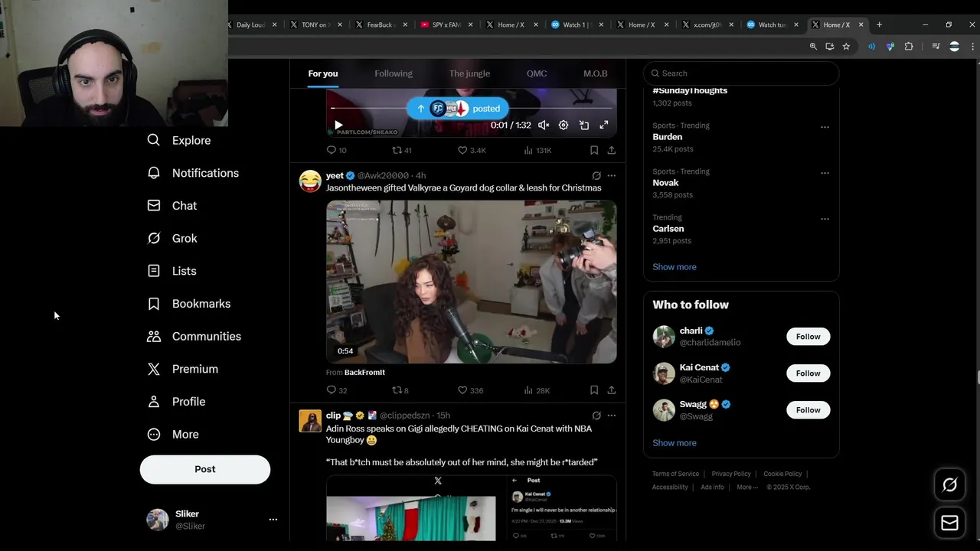
Task: Seek on the top video progress bar
Action: pos(471,109)
